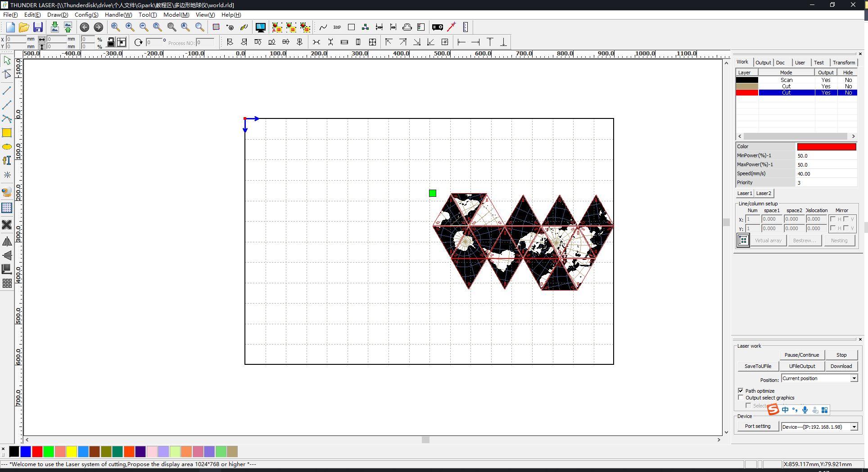Toggle Output Yes on the black Scan layer
This screenshot has width=868, height=472.
pos(826,80)
